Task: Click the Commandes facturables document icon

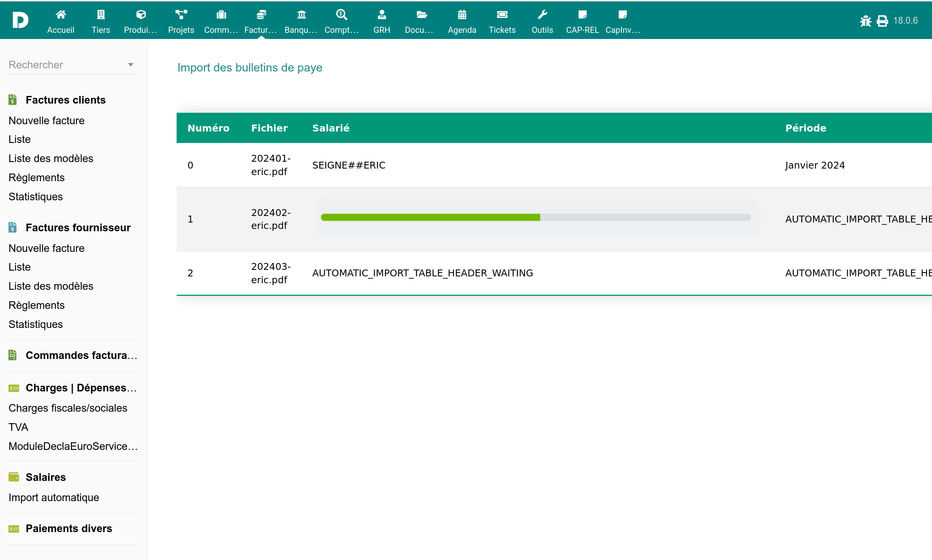Action: point(13,355)
